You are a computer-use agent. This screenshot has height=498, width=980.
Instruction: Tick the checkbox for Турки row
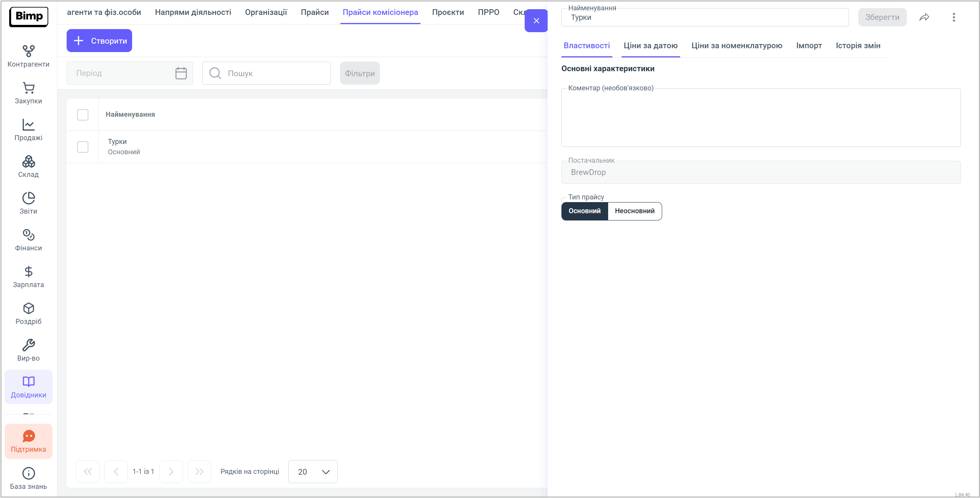(x=83, y=147)
